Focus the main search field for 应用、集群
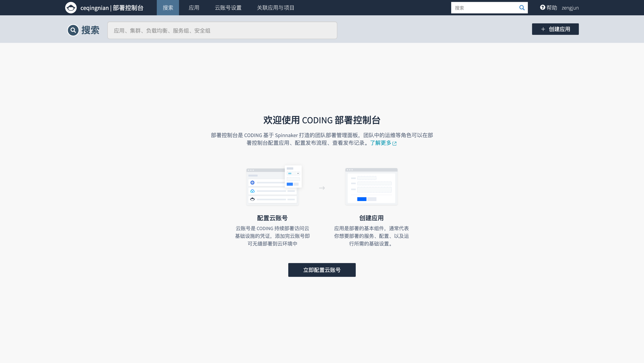Screen dimensions: 644x363 (222, 30)
